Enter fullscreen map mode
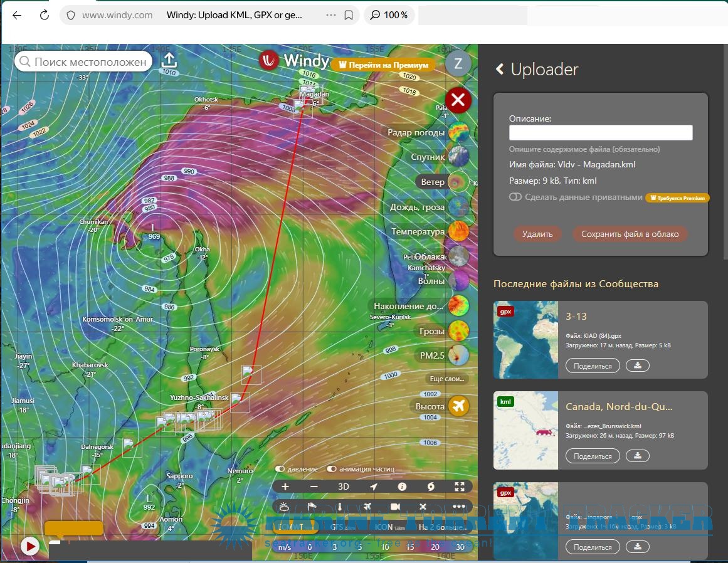 tap(460, 487)
